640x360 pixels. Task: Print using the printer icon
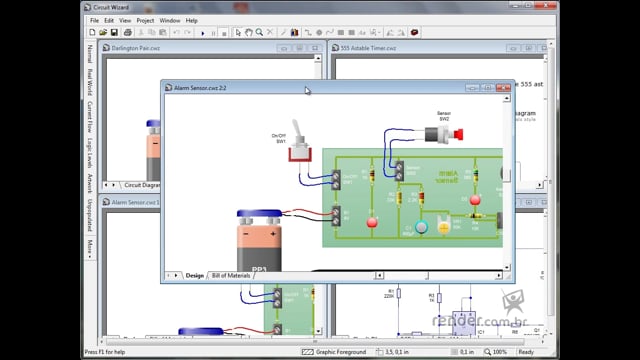(128, 33)
